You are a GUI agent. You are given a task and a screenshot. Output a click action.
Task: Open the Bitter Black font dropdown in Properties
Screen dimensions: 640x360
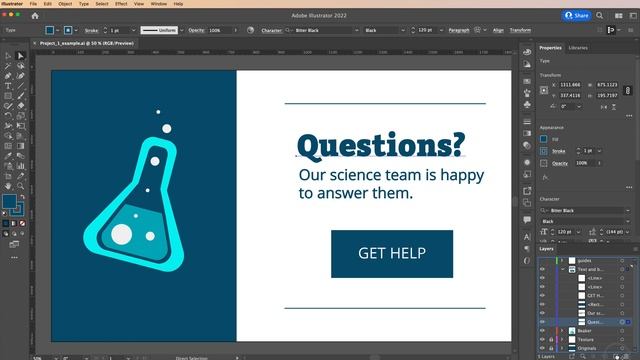pyautogui.click(x=627, y=211)
